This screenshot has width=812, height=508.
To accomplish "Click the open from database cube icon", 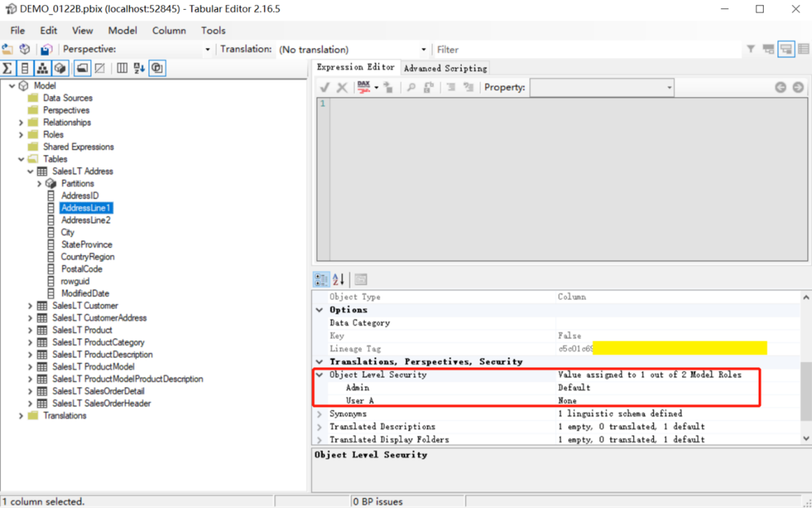I will [24, 49].
